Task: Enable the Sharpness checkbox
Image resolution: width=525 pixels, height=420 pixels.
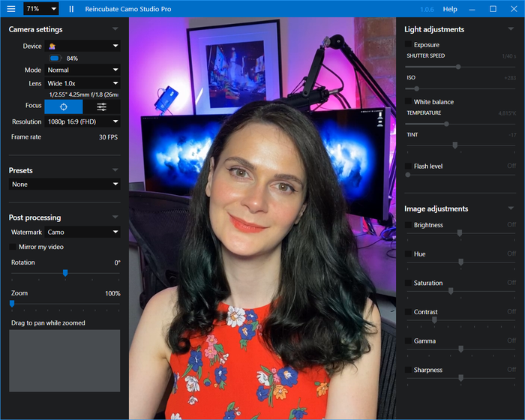Action: 408,370
